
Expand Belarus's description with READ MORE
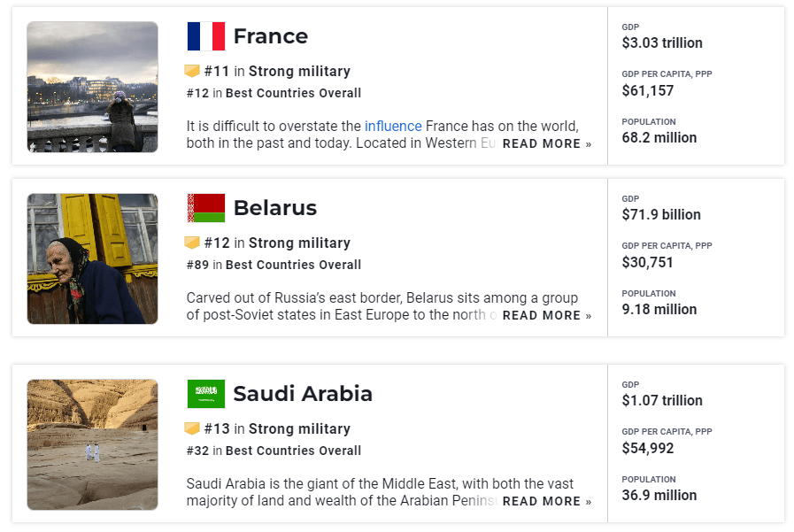pyautogui.click(x=546, y=315)
